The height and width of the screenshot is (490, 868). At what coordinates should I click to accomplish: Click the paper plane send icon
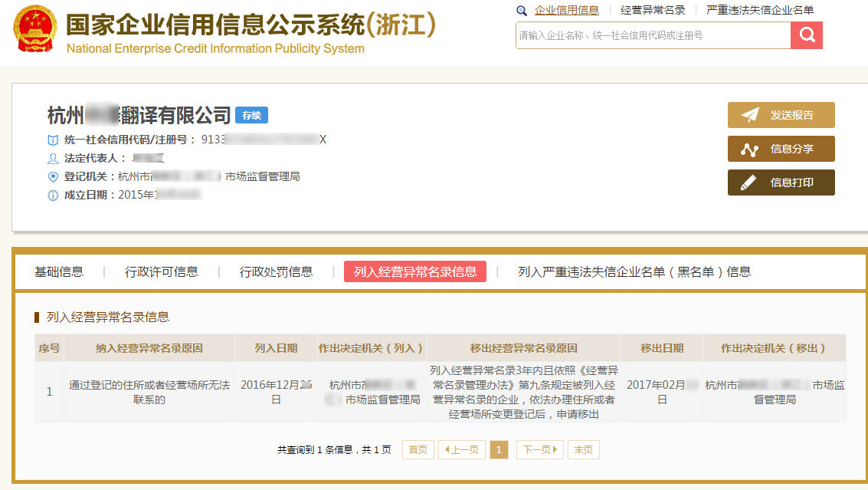(x=749, y=115)
